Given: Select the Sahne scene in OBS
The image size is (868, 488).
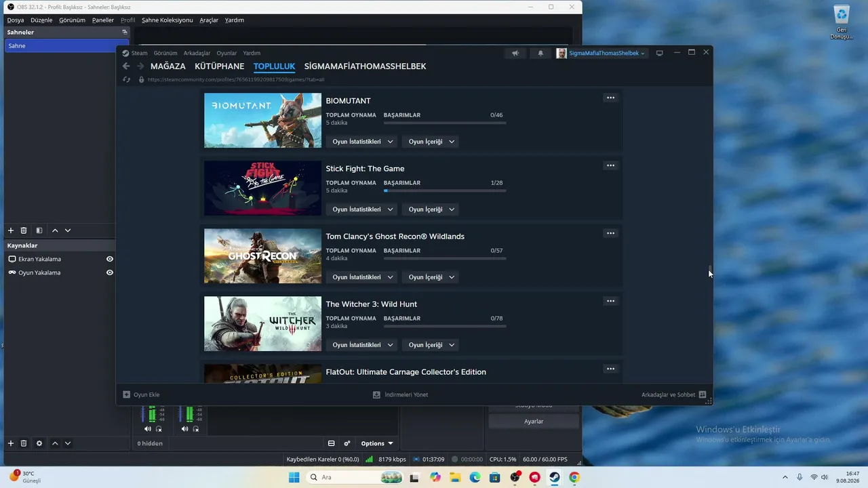Looking at the screenshot, I should coord(66,45).
